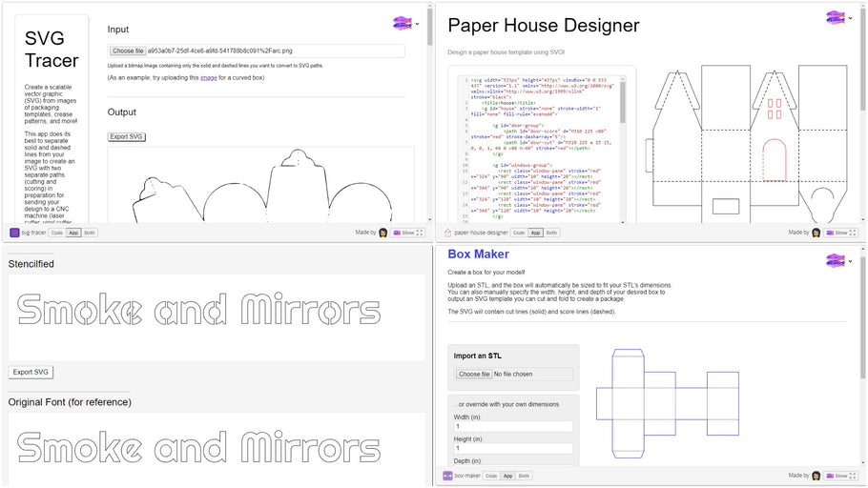Click the author avatar in Paper House Designer footer

tap(817, 233)
